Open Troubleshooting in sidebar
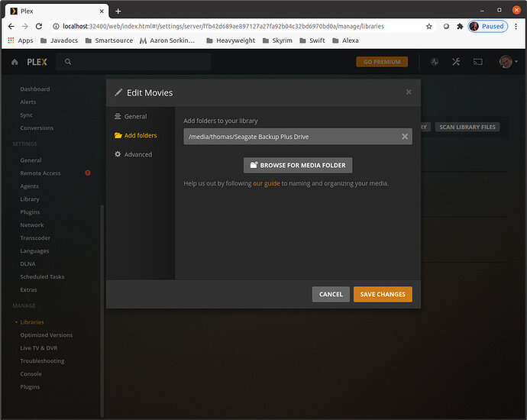The width and height of the screenshot is (527, 420). 42,361
